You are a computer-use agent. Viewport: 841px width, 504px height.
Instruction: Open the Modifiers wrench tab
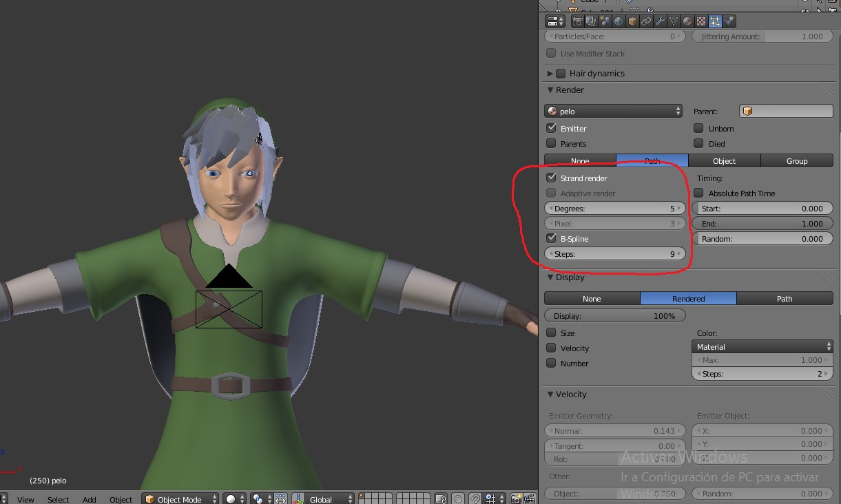(x=660, y=21)
